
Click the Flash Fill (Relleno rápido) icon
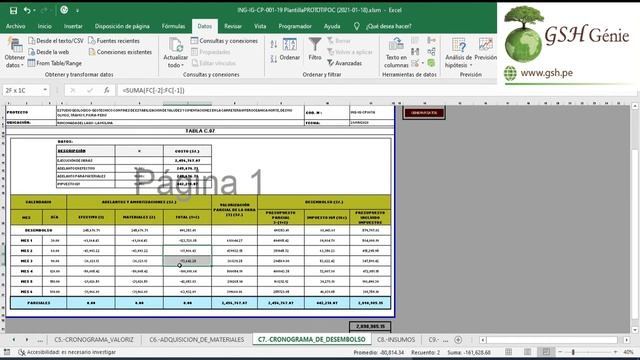tap(415, 40)
